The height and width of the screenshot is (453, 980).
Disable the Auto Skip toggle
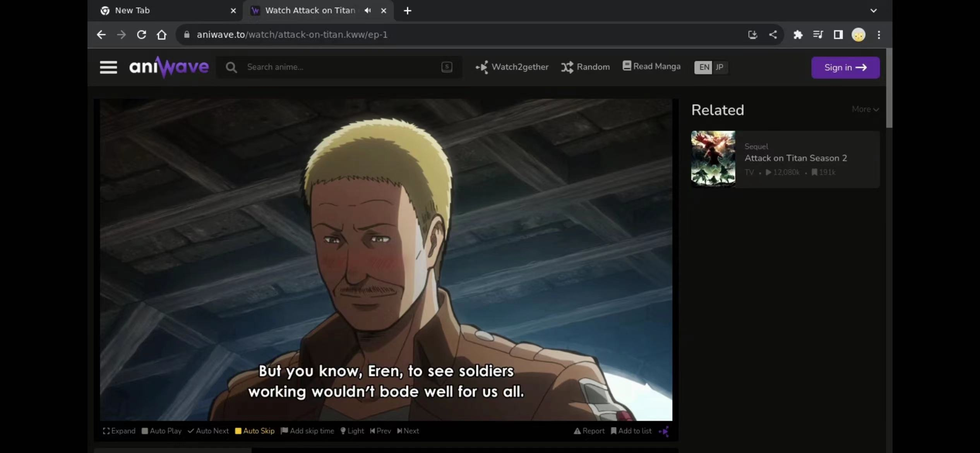click(255, 431)
